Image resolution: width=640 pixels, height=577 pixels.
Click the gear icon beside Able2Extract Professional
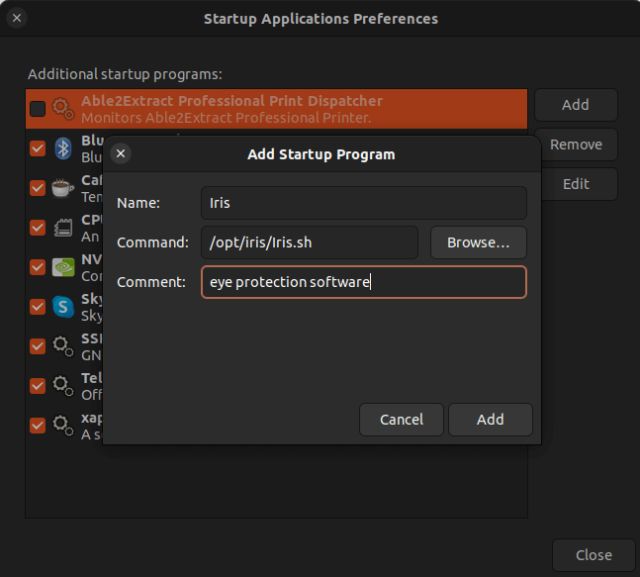(x=63, y=109)
